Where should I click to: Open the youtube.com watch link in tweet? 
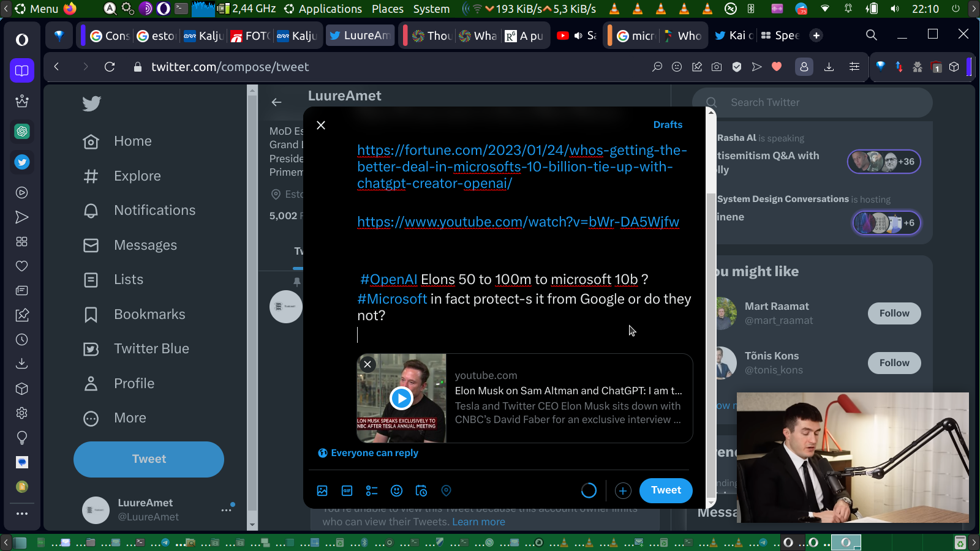(x=518, y=222)
